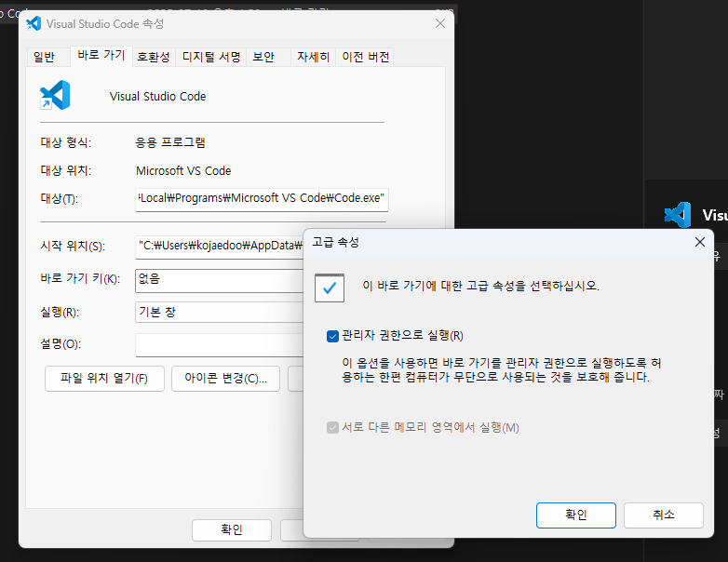
Task: Click 확인 in the properties window
Action: (x=231, y=530)
